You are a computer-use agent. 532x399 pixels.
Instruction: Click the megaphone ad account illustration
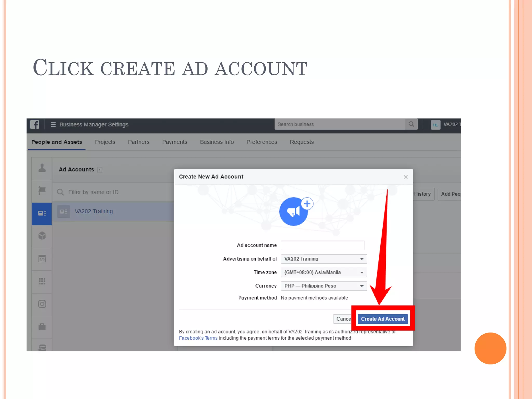(294, 211)
